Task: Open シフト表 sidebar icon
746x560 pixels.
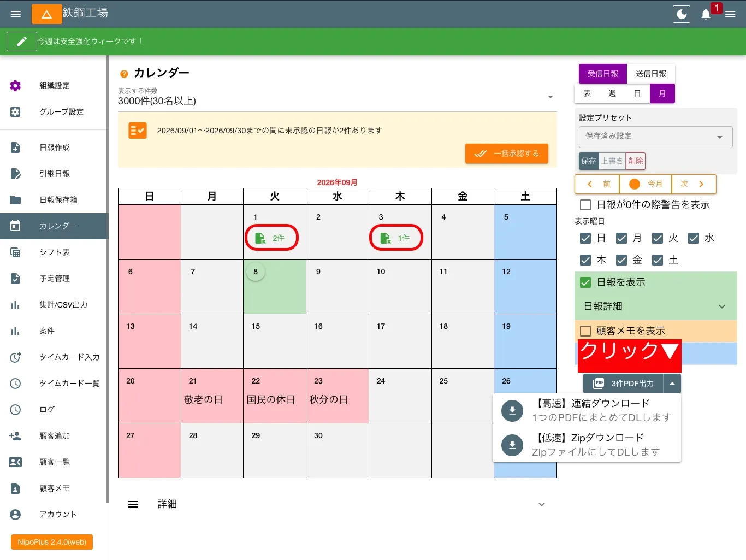Action: click(15, 252)
